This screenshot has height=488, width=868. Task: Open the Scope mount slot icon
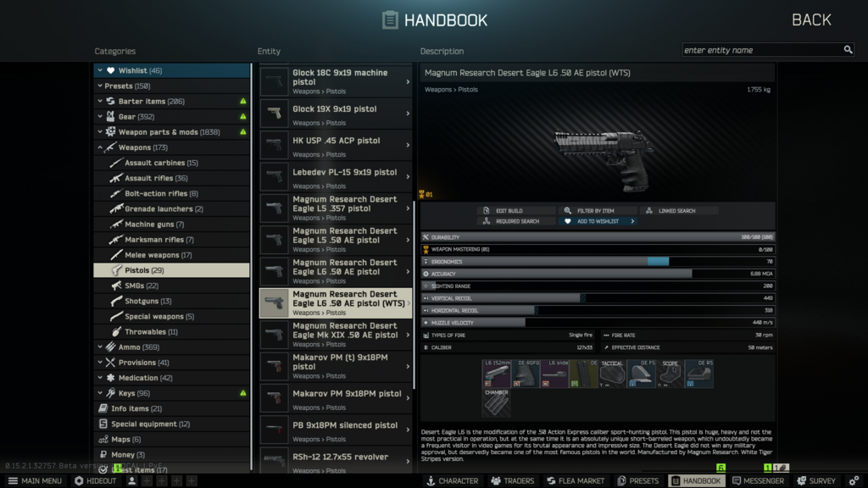tap(670, 374)
